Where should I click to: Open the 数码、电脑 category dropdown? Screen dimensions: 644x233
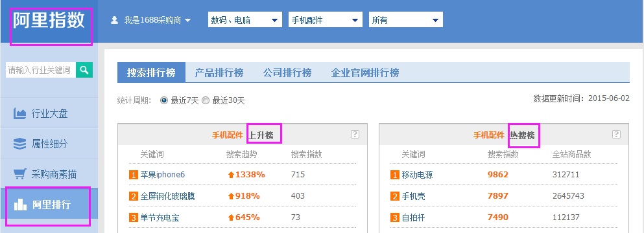tap(245, 19)
